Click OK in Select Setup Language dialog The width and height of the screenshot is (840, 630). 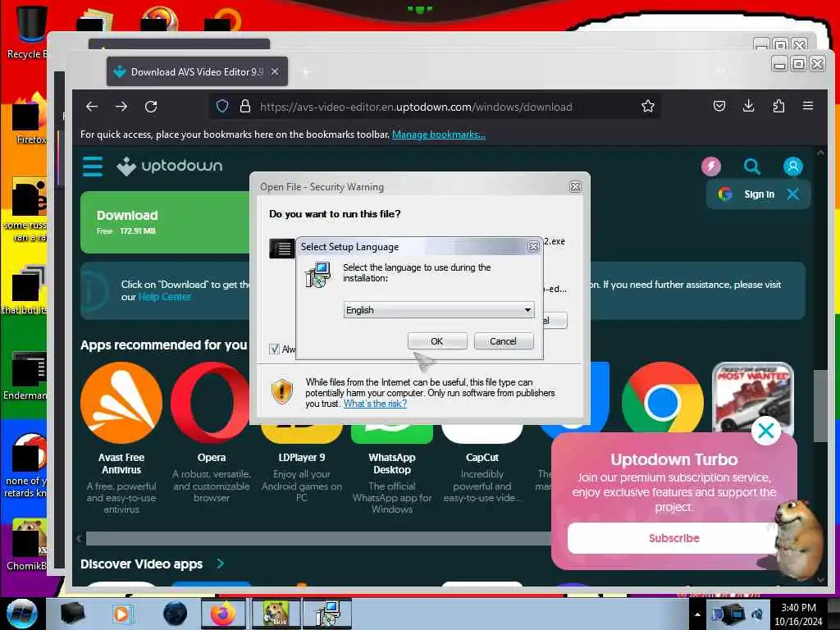click(x=437, y=341)
